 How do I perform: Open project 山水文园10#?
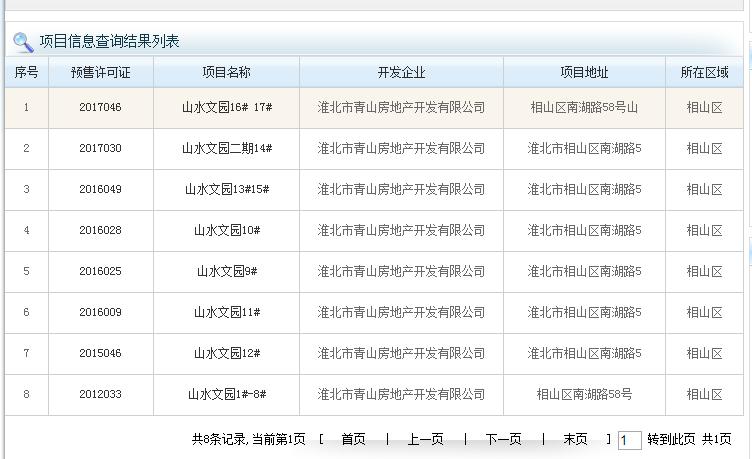click(x=227, y=230)
